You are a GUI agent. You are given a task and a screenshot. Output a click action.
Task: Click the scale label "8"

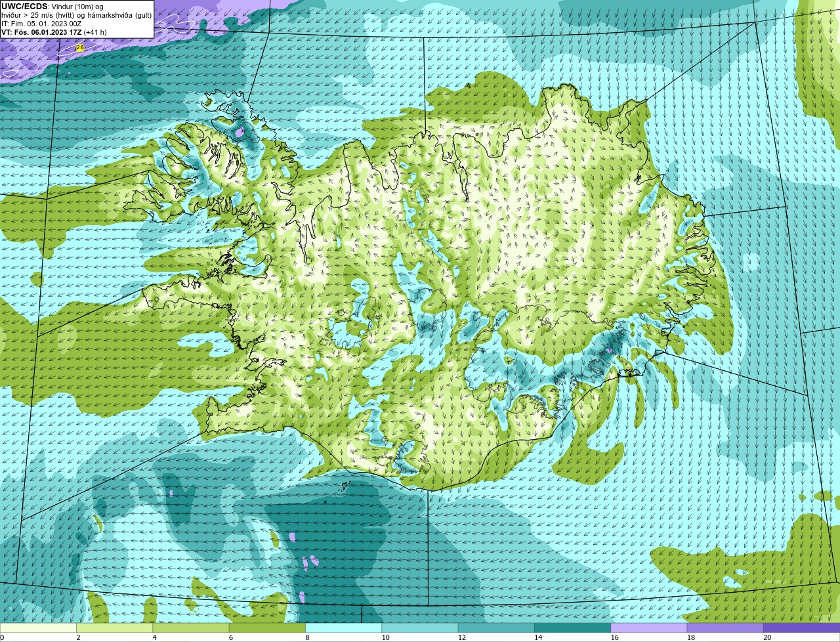[x=307, y=637]
